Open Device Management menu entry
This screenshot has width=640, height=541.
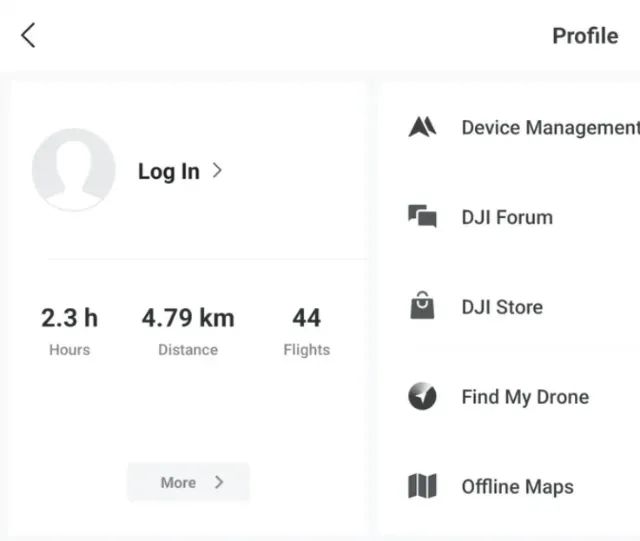point(551,127)
